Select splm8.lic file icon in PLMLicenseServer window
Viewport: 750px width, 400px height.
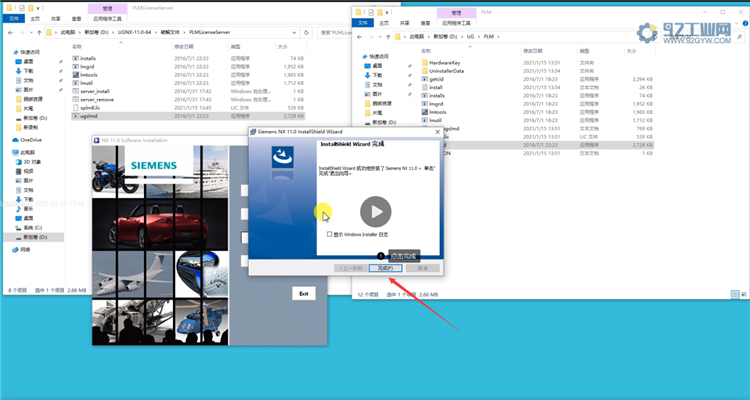(x=76, y=108)
